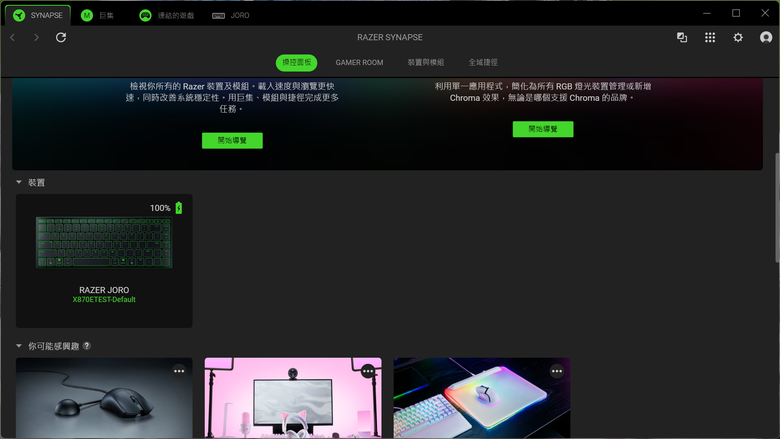
Task: Open more options on pink desk setup card
Action: point(368,371)
